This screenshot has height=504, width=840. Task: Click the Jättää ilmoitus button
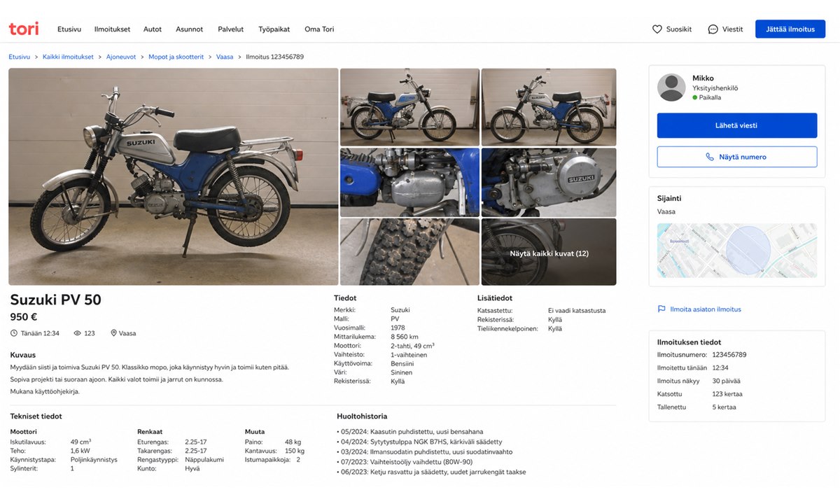(x=790, y=29)
